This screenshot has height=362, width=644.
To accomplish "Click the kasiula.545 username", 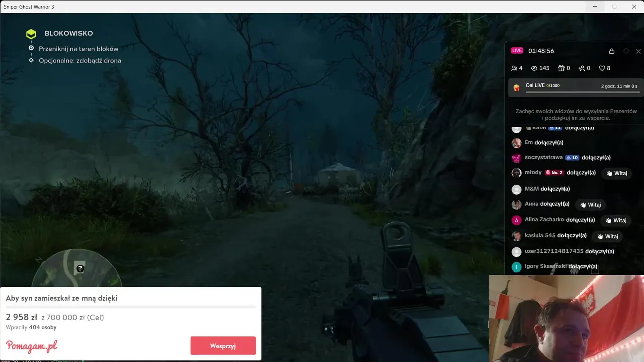I will click(x=540, y=235).
